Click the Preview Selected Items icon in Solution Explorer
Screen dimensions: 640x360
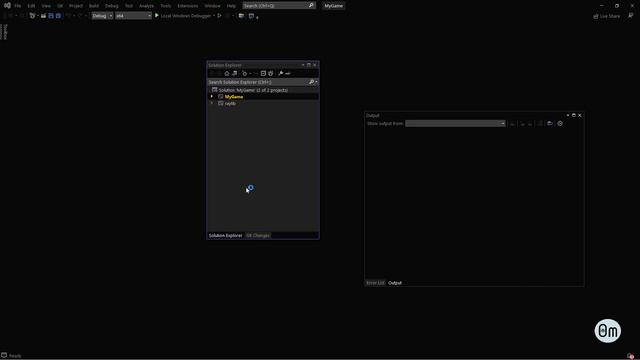point(288,73)
